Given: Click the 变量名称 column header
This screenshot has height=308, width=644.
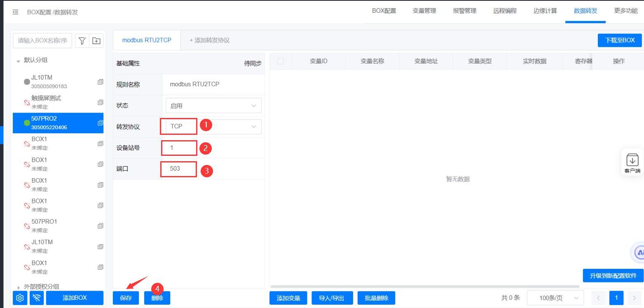Looking at the screenshot, I should coord(372,61).
